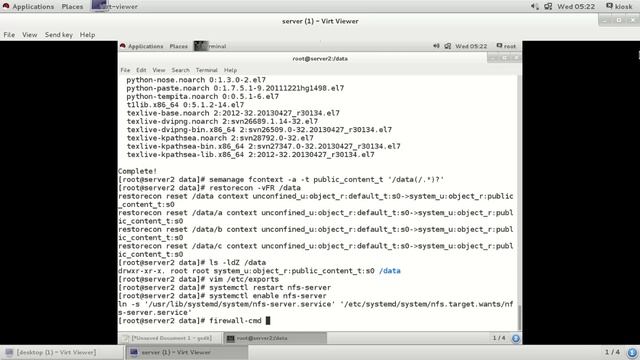This screenshot has height=360, width=640.
Task: Click the guest 1 / 4 workspace indicator
Action: click(x=499, y=338)
